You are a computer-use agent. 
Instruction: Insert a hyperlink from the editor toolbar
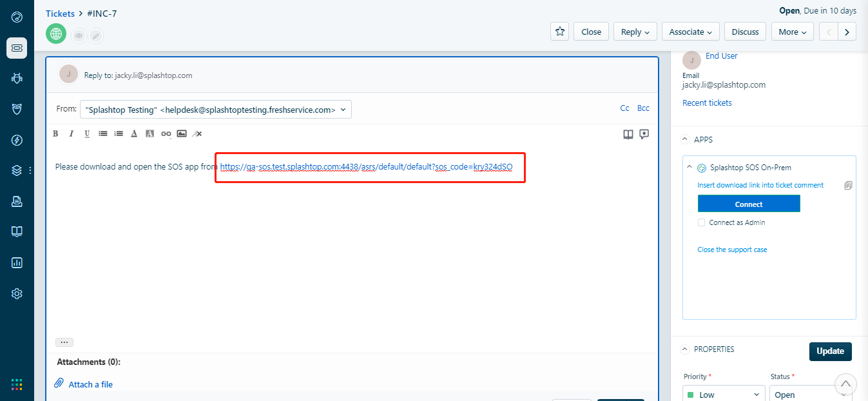pos(166,133)
